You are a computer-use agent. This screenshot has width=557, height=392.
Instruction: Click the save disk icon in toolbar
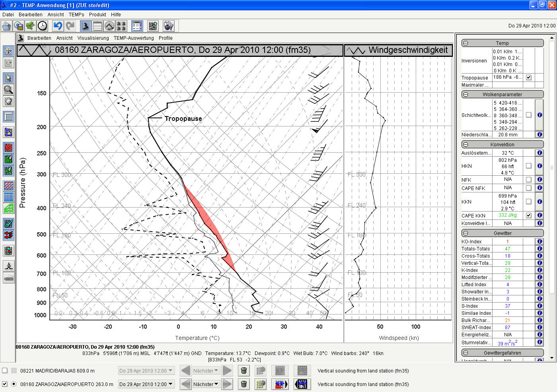pos(18,26)
